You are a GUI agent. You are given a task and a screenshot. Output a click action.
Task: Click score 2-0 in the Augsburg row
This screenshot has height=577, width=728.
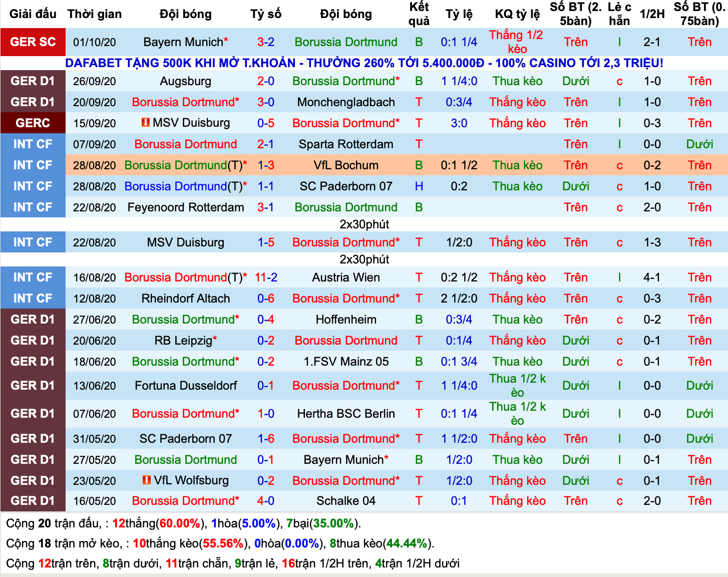point(266,81)
